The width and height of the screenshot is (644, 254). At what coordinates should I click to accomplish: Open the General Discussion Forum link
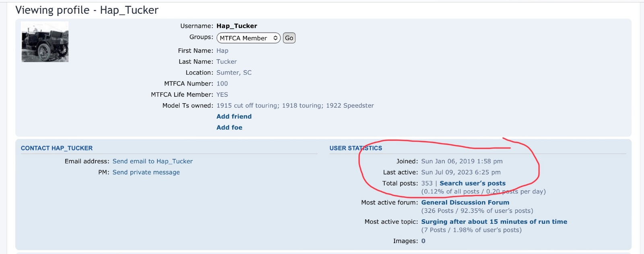(x=465, y=202)
